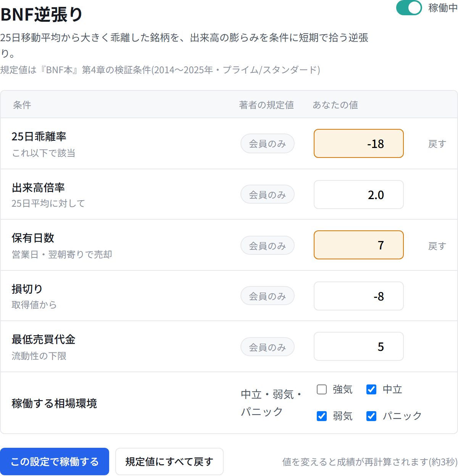The height and width of the screenshot is (476, 458).
Task: Edit the 保有日数 value field showing 7
Action: [x=359, y=245]
